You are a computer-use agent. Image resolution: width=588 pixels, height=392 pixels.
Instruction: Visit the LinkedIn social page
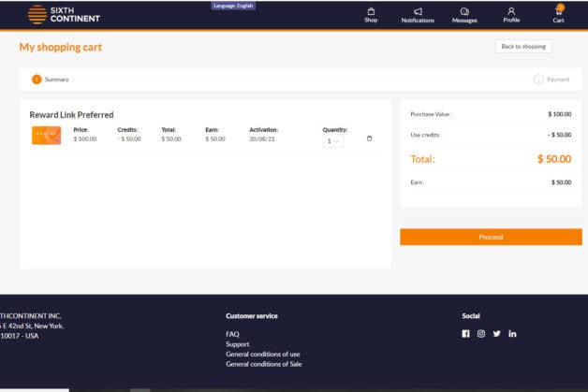click(x=512, y=334)
